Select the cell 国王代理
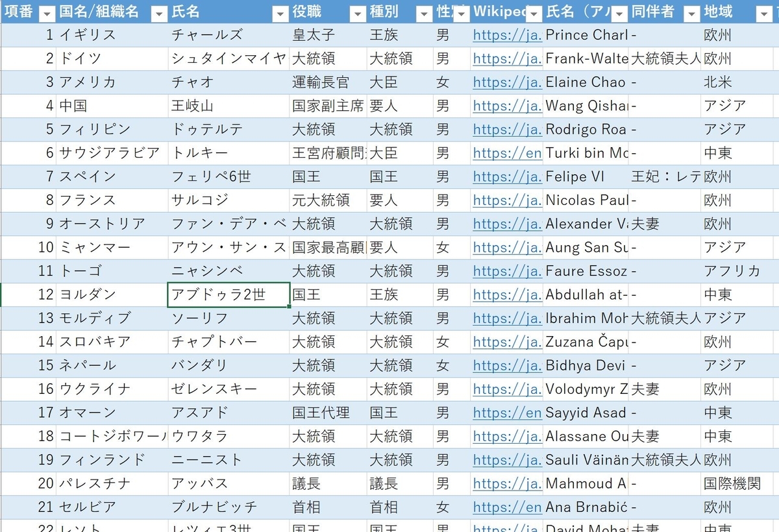The width and height of the screenshot is (779, 532). point(328,413)
